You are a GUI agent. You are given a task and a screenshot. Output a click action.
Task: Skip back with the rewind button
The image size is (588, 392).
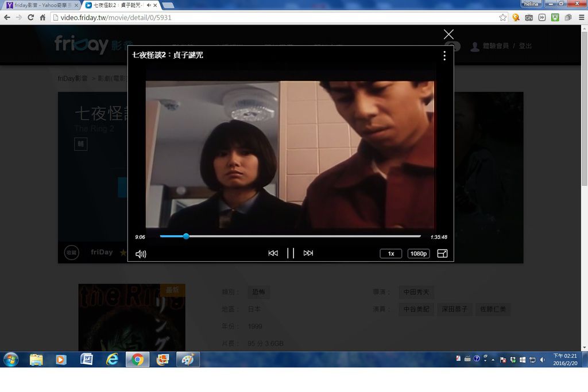point(273,253)
